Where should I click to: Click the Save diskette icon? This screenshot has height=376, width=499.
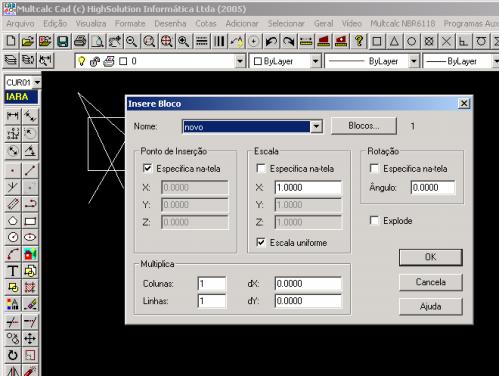pos(63,41)
